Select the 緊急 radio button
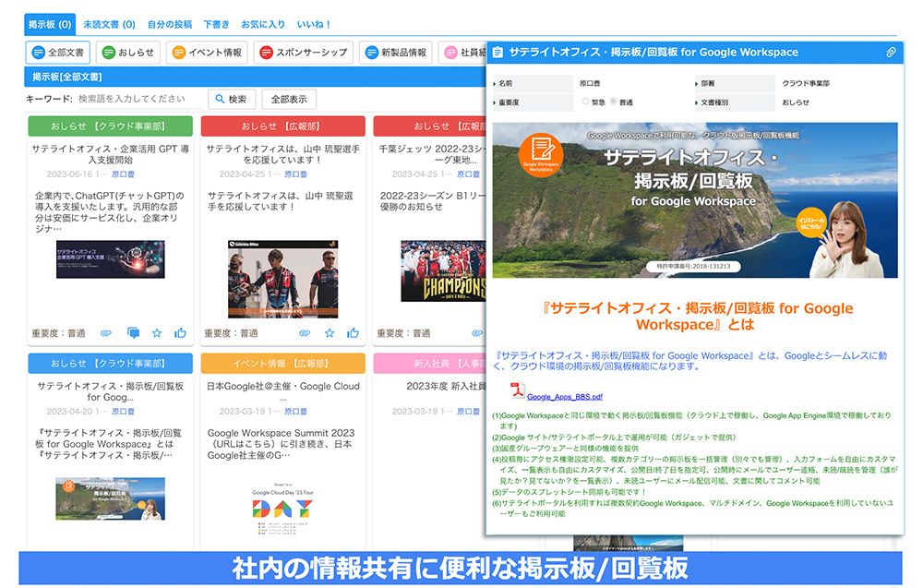Screen dimensions: 923x588 point(585,102)
